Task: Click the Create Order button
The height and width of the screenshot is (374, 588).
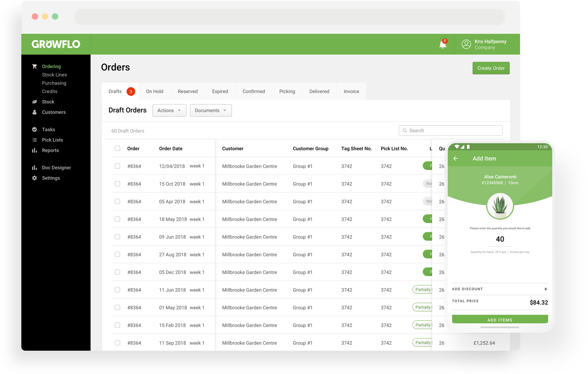Action: [491, 68]
